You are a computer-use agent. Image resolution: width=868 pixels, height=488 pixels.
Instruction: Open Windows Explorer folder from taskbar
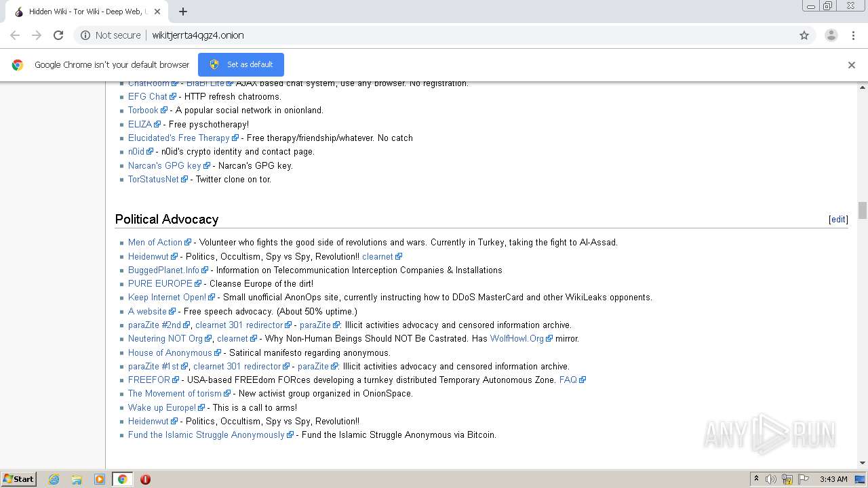(77, 479)
